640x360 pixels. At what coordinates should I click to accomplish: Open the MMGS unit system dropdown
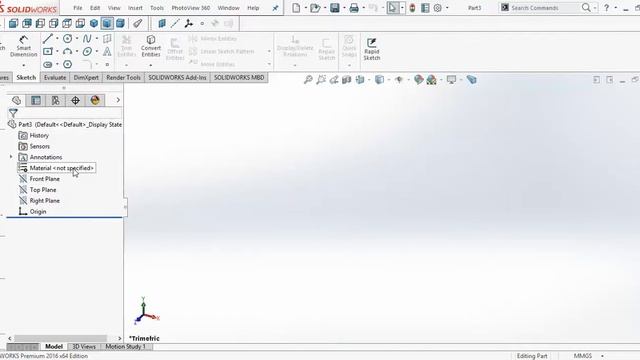[x=602, y=356]
